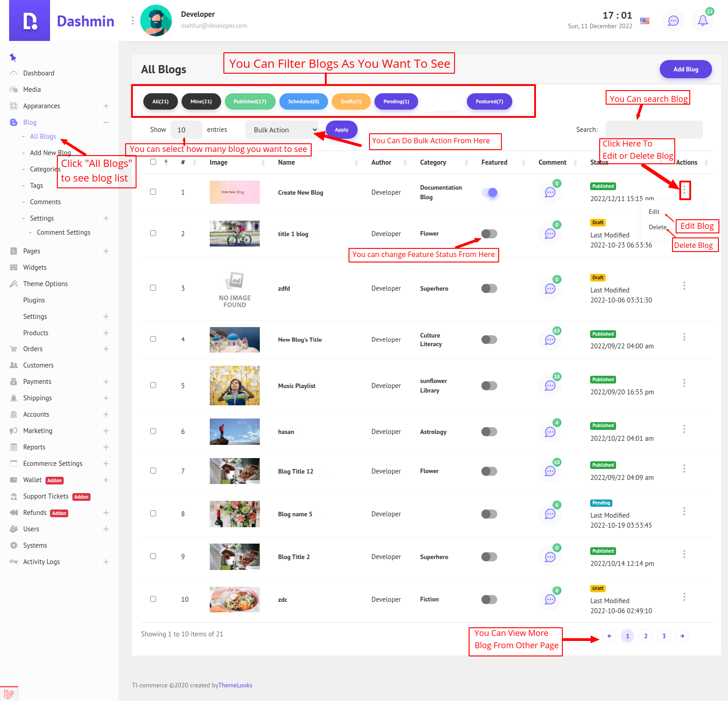Expand the Appearances sidebar menu
Image resolution: width=728 pixels, height=701 pixels.
tap(106, 106)
